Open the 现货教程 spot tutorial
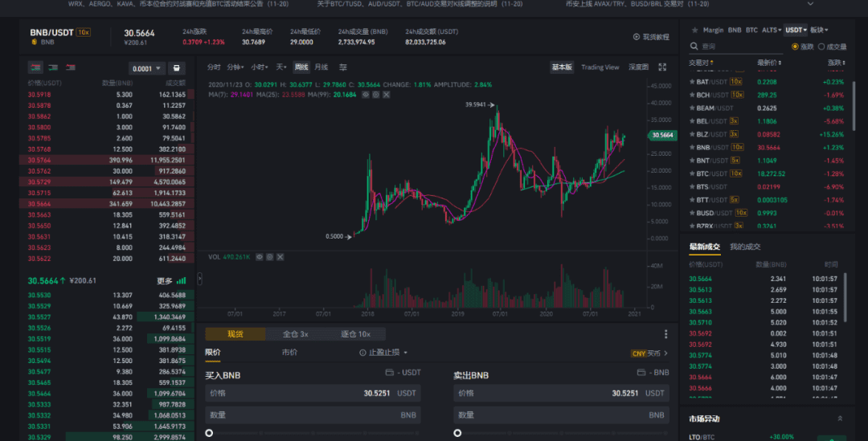 [x=651, y=37]
